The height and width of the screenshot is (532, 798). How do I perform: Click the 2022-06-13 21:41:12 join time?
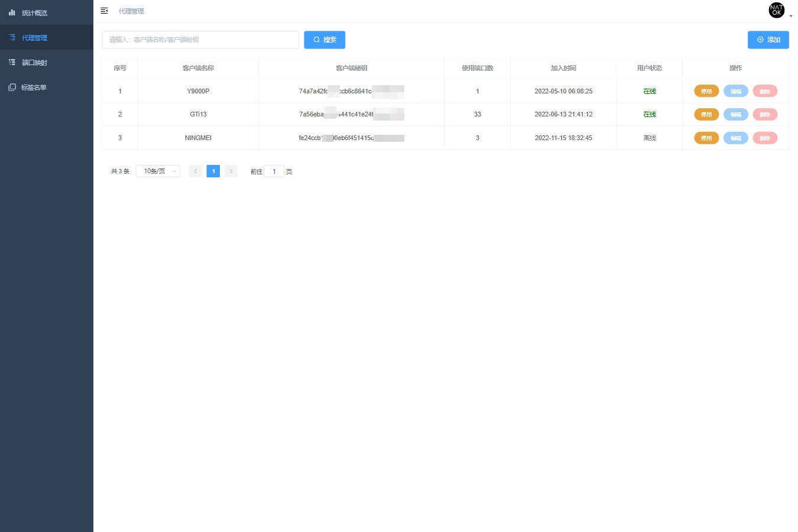tap(563, 114)
